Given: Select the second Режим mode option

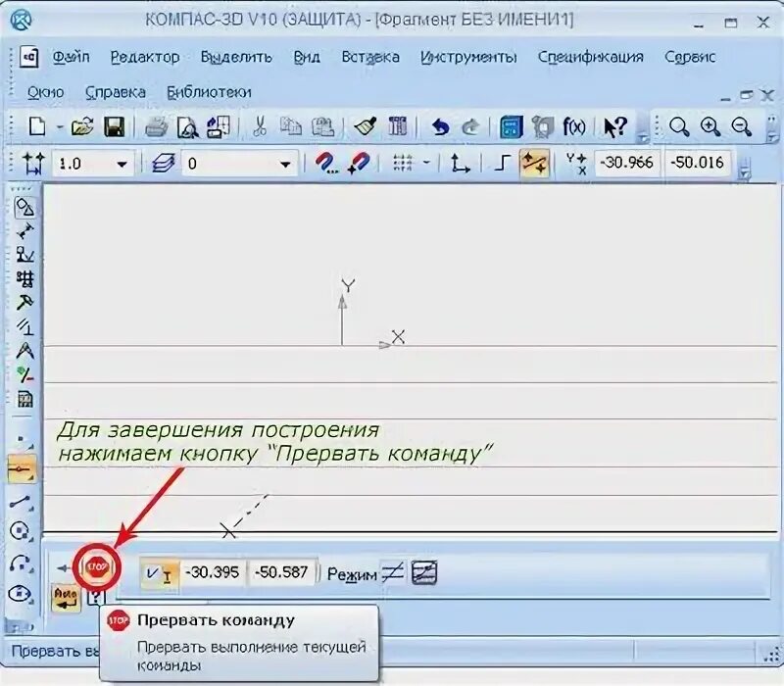Looking at the screenshot, I should (424, 572).
